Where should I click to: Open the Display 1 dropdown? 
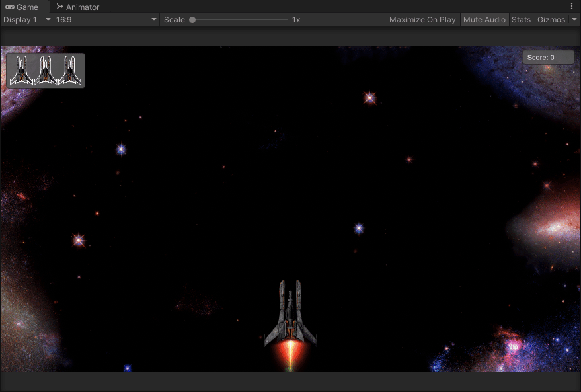(x=26, y=19)
